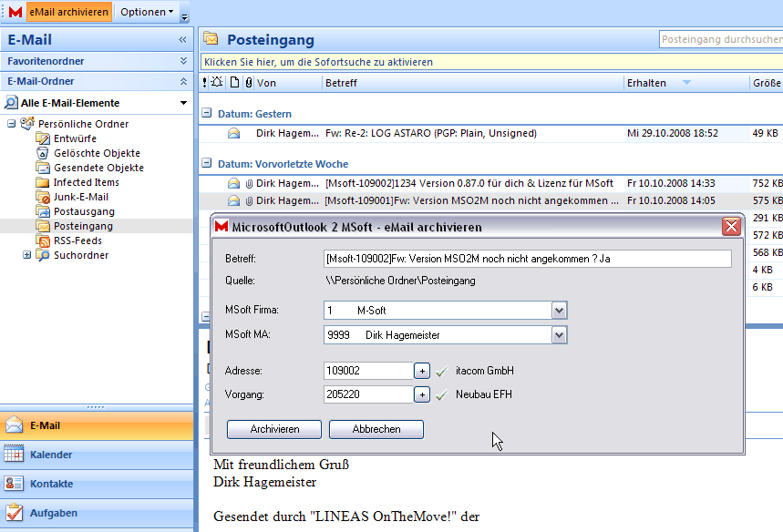Select the Msoft-109001 Fw: Version MSO2M email
The height and width of the screenshot is (532, 783).
(x=491, y=200)
